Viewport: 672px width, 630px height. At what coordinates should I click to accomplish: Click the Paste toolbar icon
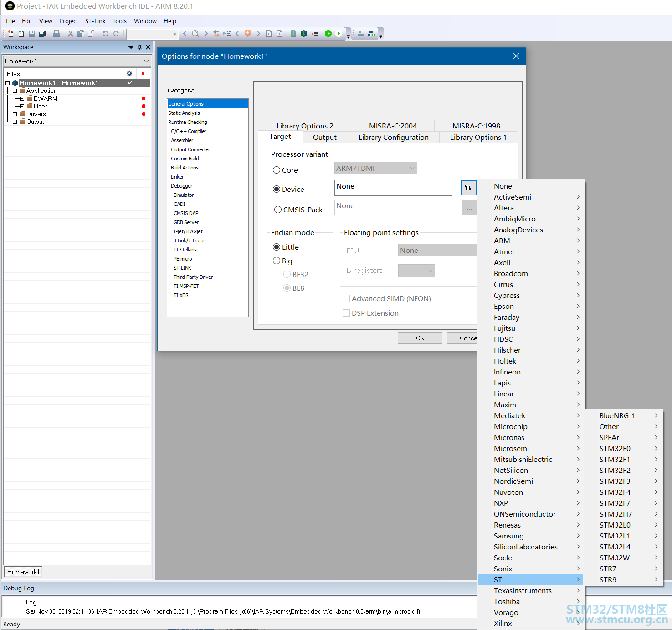point(91,34)
